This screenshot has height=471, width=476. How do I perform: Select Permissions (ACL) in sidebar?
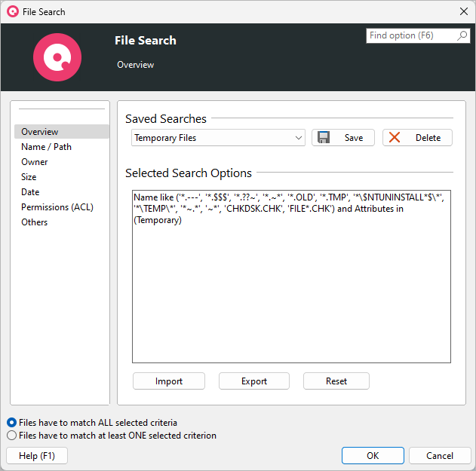(x=55, y=207)
